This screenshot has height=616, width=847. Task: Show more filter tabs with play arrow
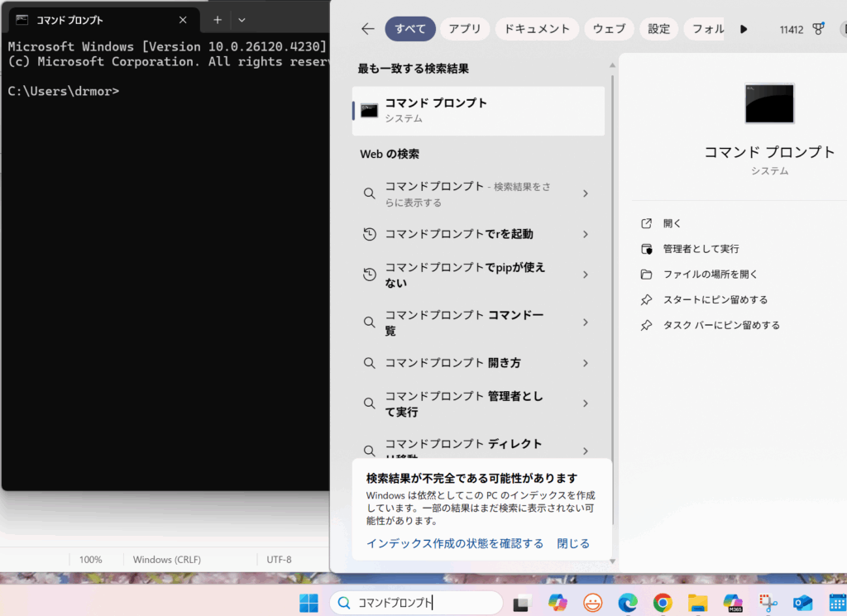coord(744,29)
